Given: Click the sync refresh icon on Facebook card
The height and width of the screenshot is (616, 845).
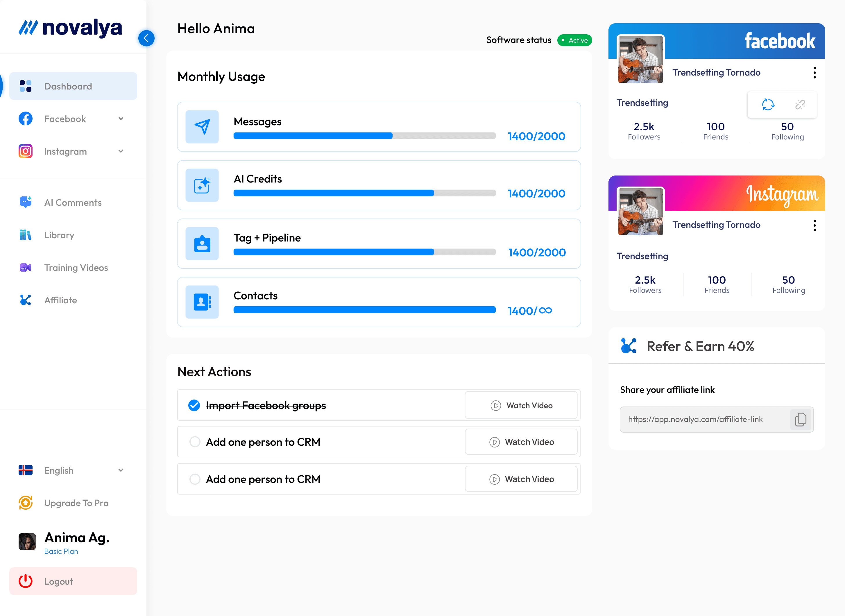Looking at the screenshot, I should [x=768, y=104].
